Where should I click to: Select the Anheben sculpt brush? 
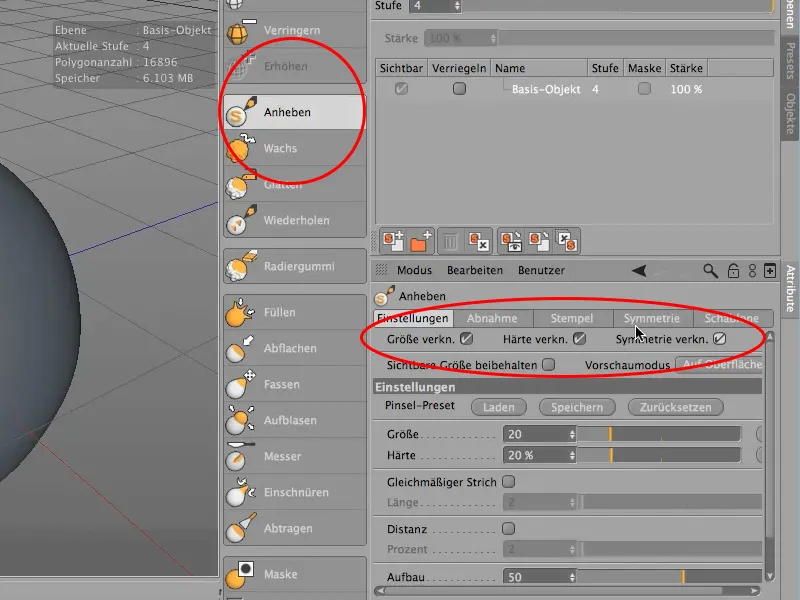point(295,112)
